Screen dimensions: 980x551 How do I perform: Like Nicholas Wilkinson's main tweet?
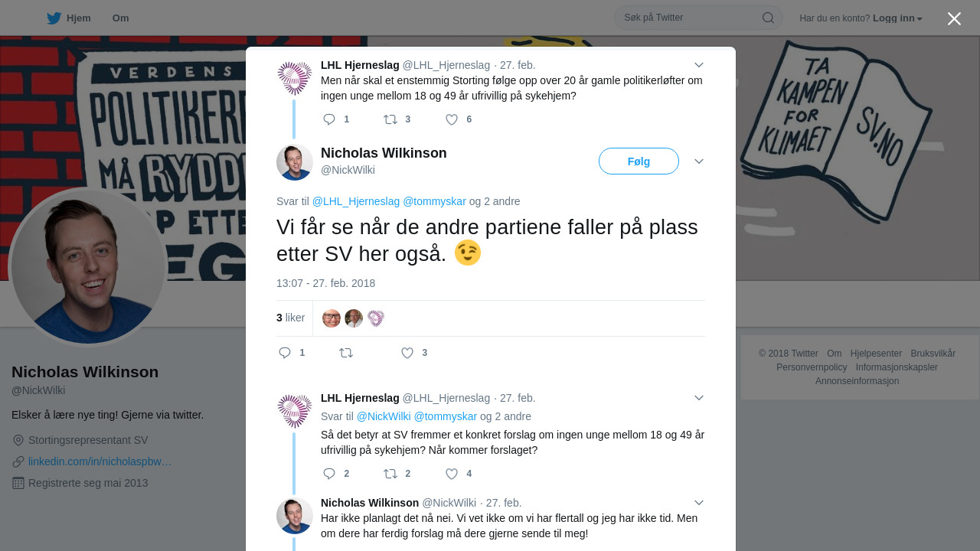coord(407,353)
